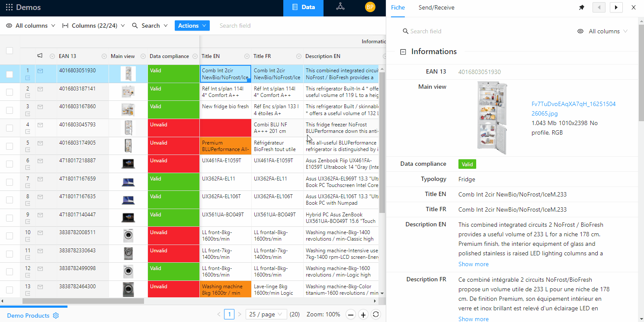Screen dimensions: 644x322
Task: Open the Actions dropdown
Action: [192, 26]
